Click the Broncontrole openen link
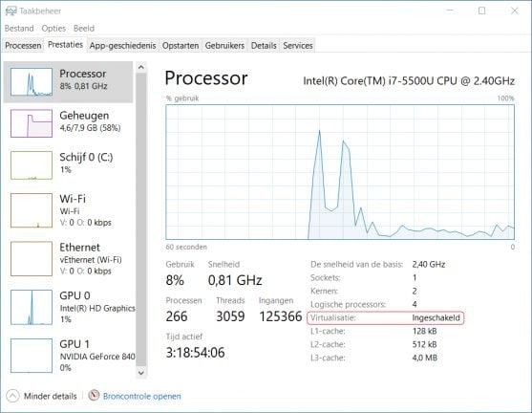This screenshot has height=413, width=532. (x=141, y=396)
